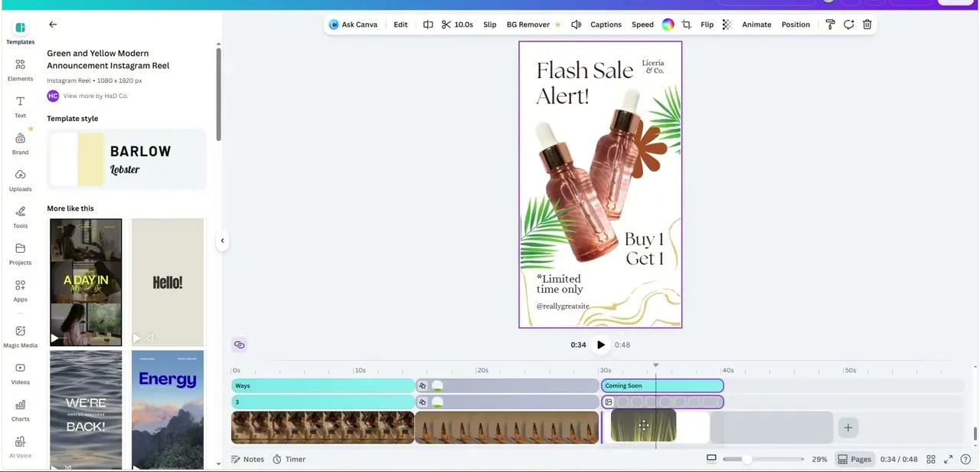Viewport: 980px width, 472px height.
Task: Open the Templates sidebar tab
Action: coord(20,33)
